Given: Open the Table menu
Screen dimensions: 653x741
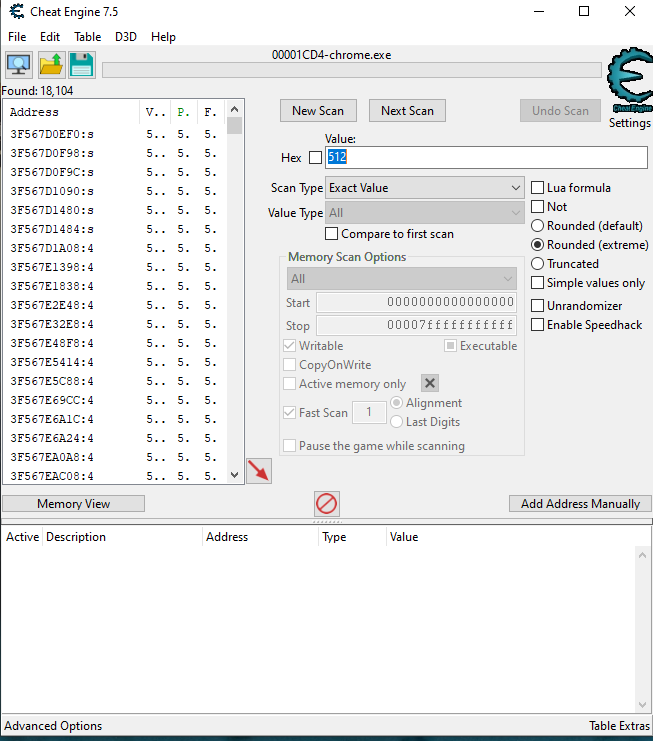Looking at the screenshot, I should (87, 37).
